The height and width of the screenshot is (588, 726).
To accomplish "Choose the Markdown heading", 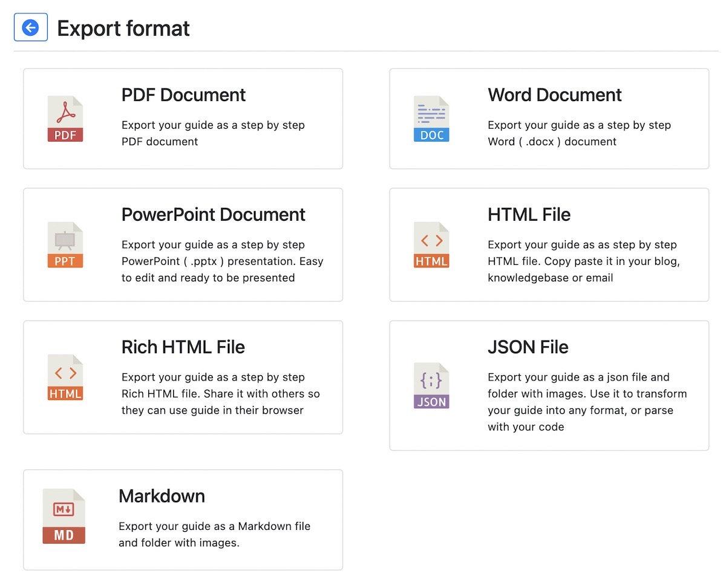I will point(162,496).
